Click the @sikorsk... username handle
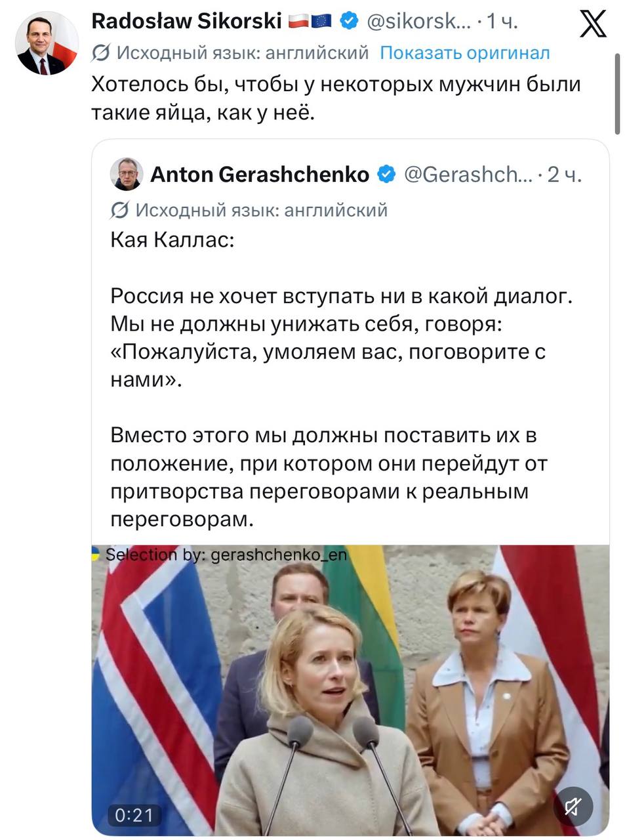This screenshot has height=840, width=625. tap(418, 22)
